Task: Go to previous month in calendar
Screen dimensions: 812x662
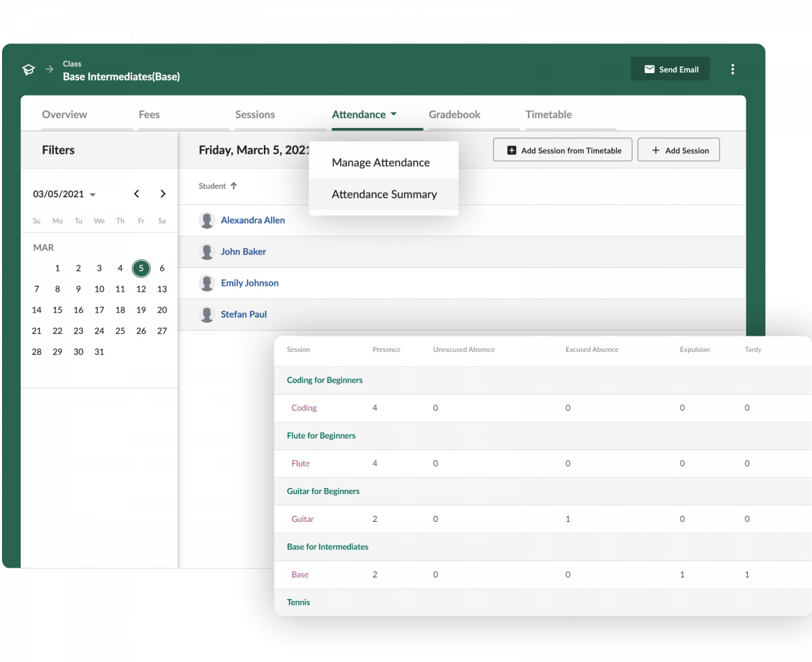Action: [137, 194]
